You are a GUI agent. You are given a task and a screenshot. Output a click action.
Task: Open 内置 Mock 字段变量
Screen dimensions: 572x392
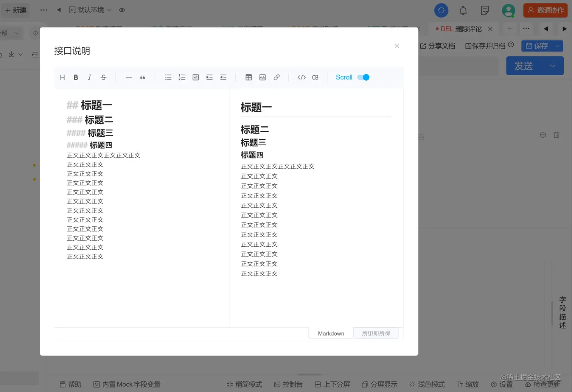click(127, 384)
